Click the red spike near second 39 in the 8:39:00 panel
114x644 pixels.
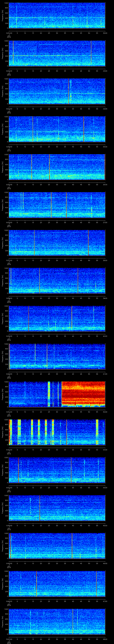[x=72, y=318]
